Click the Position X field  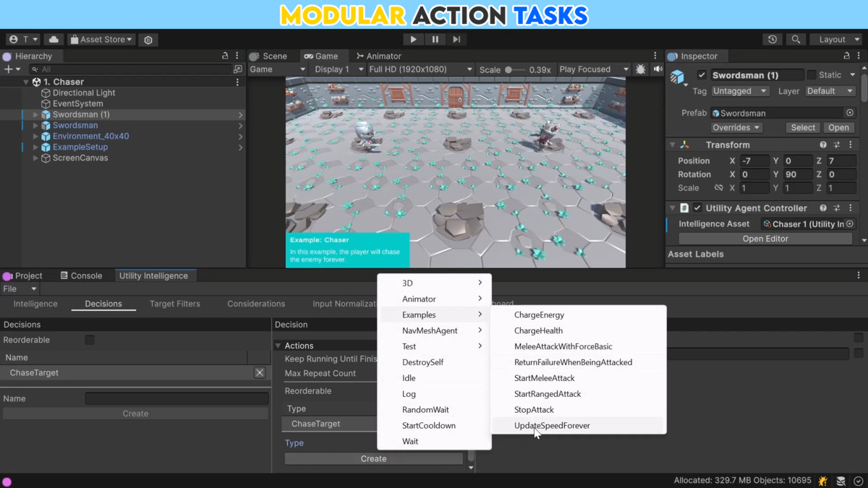754,160
